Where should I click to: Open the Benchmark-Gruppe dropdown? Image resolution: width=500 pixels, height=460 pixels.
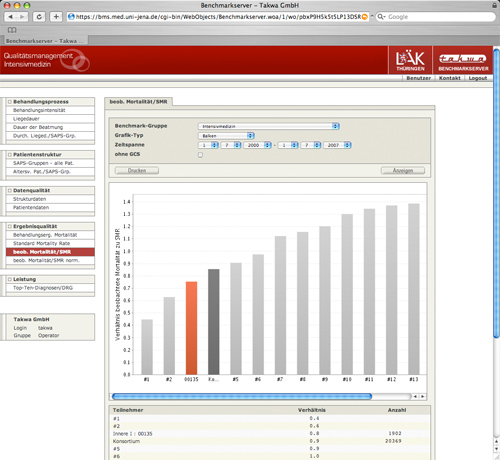269,126
